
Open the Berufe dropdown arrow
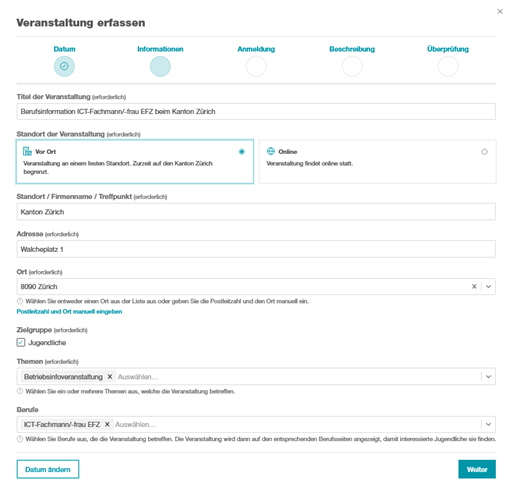point(489,424)
